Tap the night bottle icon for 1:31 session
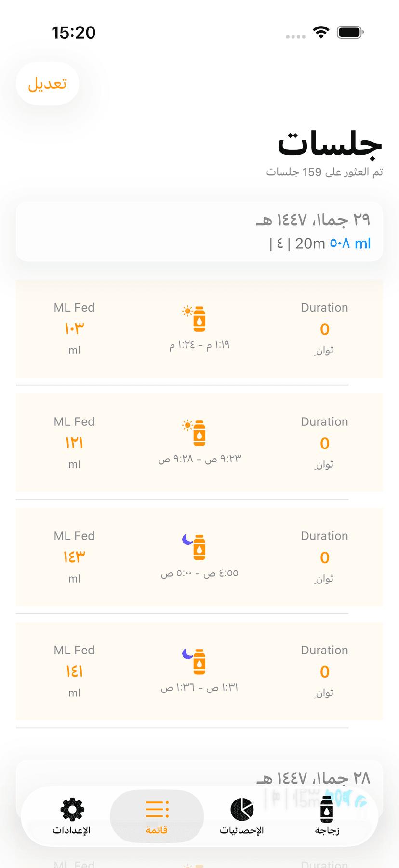The height and width of the screenshot is (868, 399). point(195,661)
